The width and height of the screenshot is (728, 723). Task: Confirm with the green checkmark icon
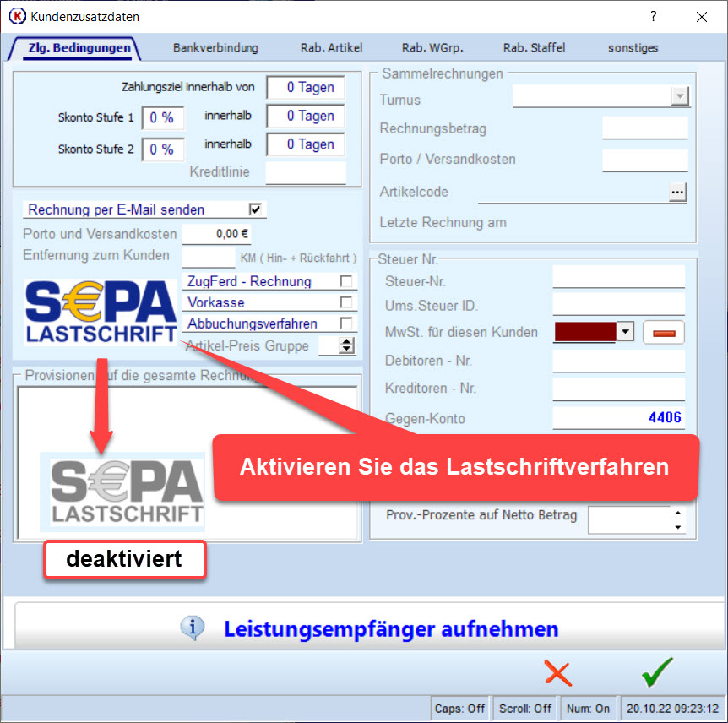tap(656, 672)
